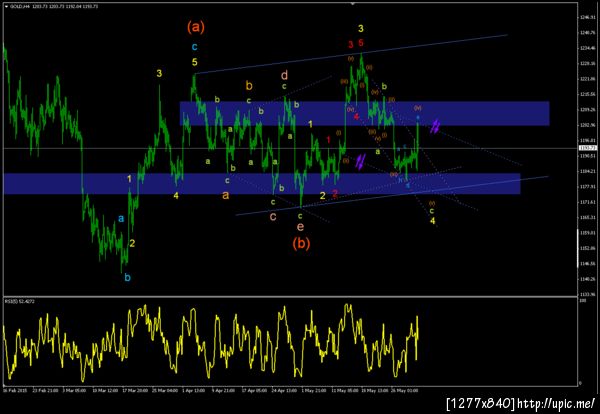Click the 1177.91 price axis label
This screenshot has width=600, height=414.
pos(589,187)
